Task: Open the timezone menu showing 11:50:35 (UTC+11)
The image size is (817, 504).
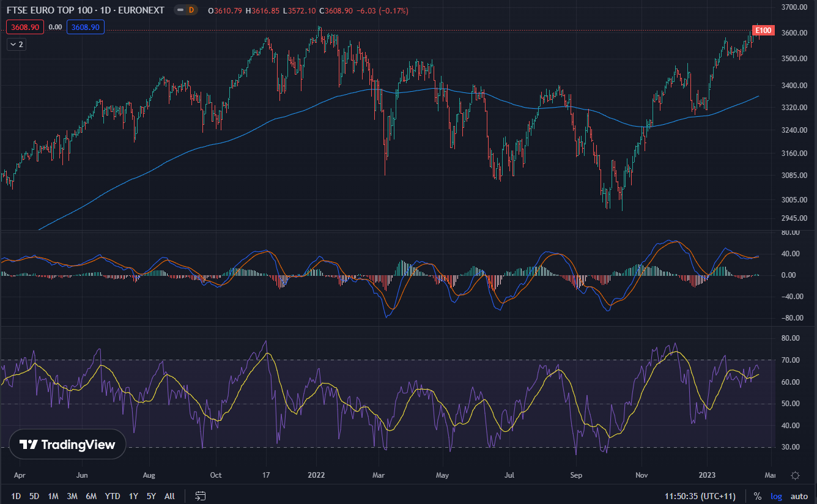Action: click(x=700, y=496)
